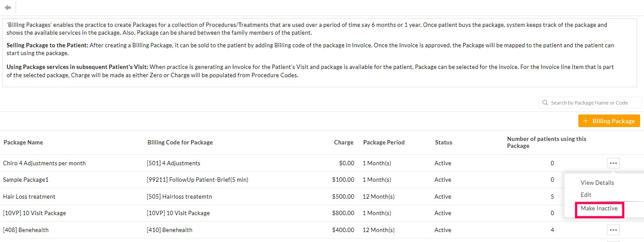
Task: Open the Hair Loss treatment package
Action: click(29, 196)
